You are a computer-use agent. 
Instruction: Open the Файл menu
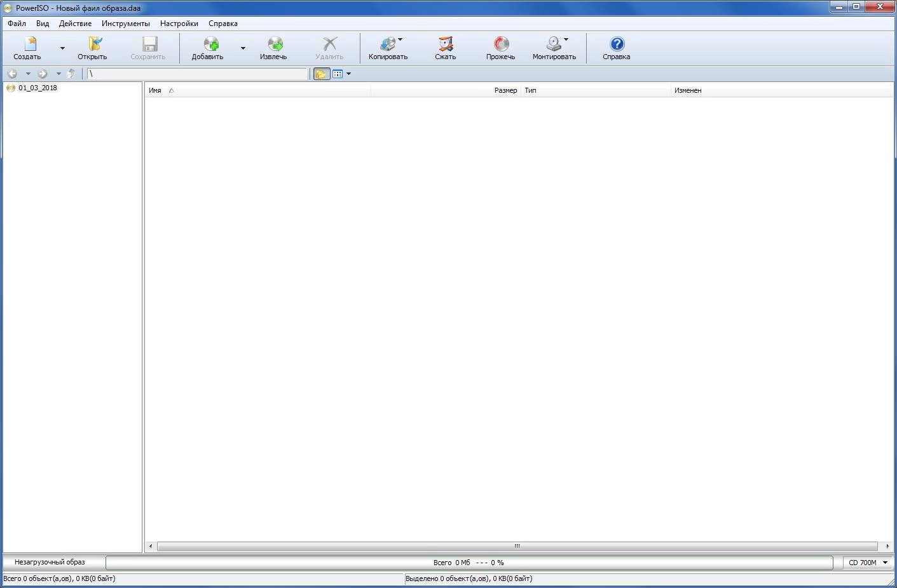click(x=17, y=24)
